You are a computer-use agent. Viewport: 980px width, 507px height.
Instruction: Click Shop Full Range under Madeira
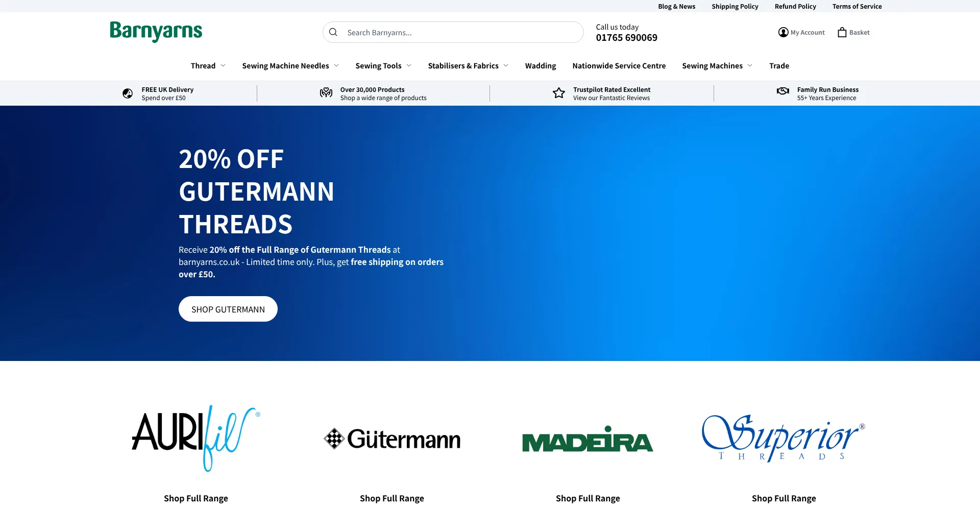pyautogui.click(x=588, y=498)
